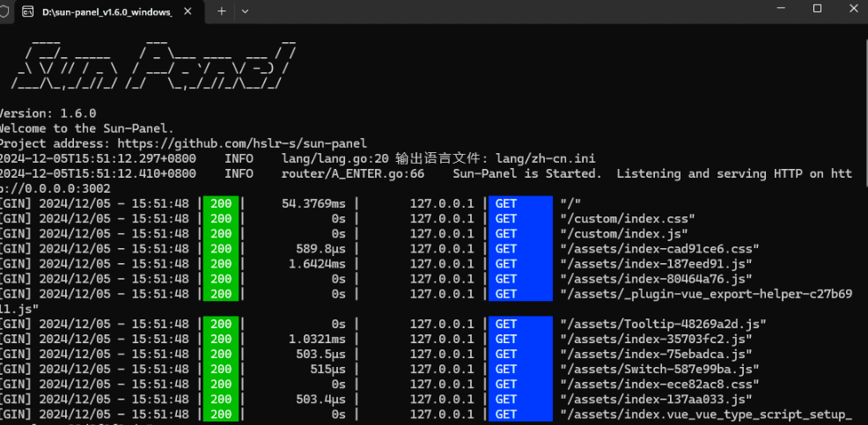This screenshot has width=868, height=425.
Task: Click "/assets/Switch-587e99ba.js" path
Action: pyautogui.click(x=659, y=369)
